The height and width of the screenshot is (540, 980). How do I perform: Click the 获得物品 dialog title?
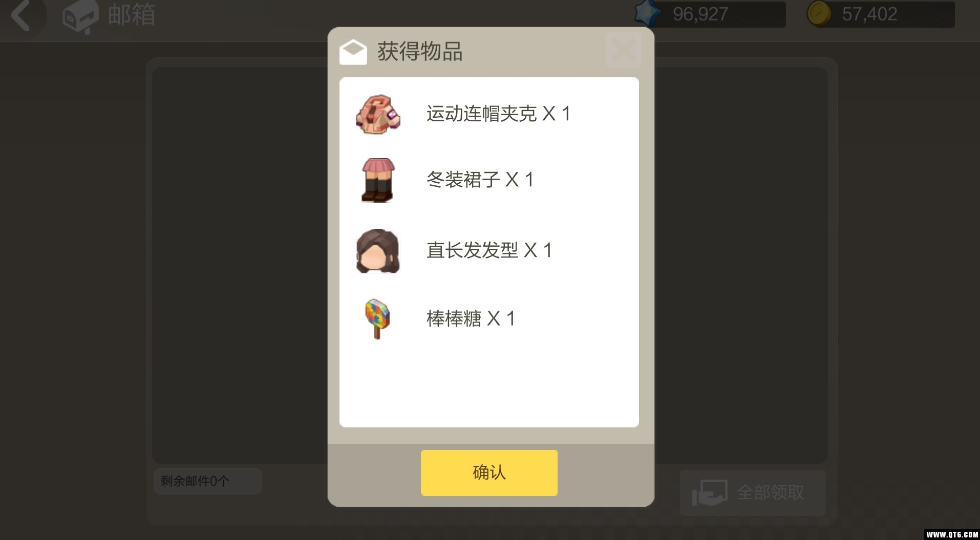(x=420, y=52)
